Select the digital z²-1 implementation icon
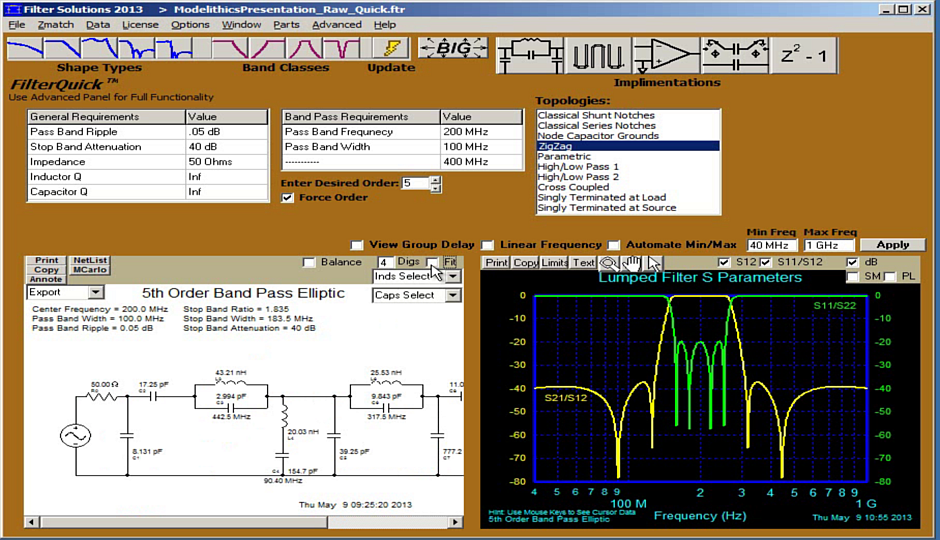Image resolution: width=940 pixels, height=540 pixels. point(803,56)
